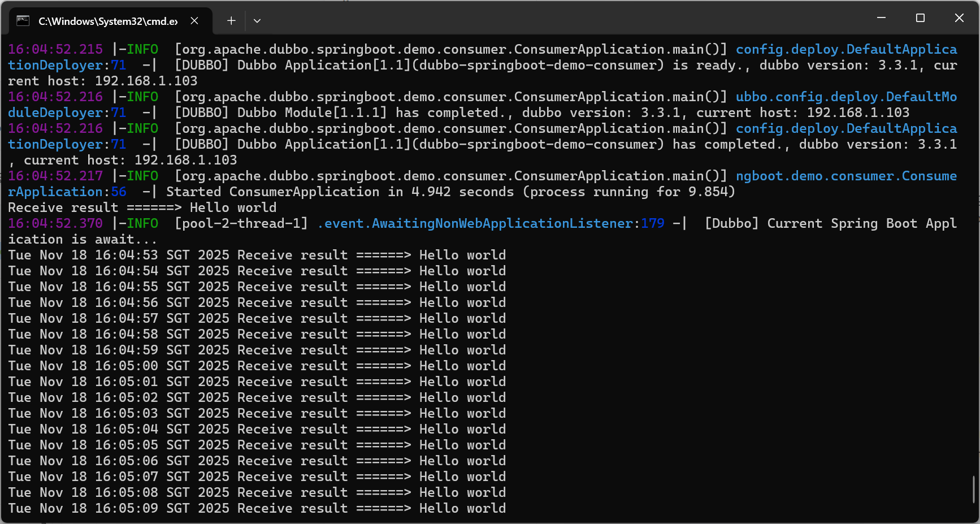This screenshot has height=524, width=980.
Task: Select the cmd.exe terminal tab
Action: pos(111,21)
